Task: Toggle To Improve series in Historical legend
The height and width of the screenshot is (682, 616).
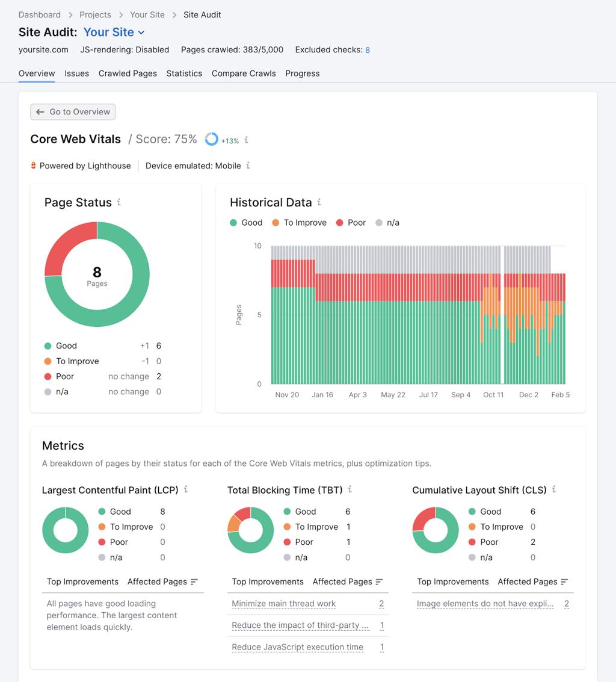Action: pos(299,223)
